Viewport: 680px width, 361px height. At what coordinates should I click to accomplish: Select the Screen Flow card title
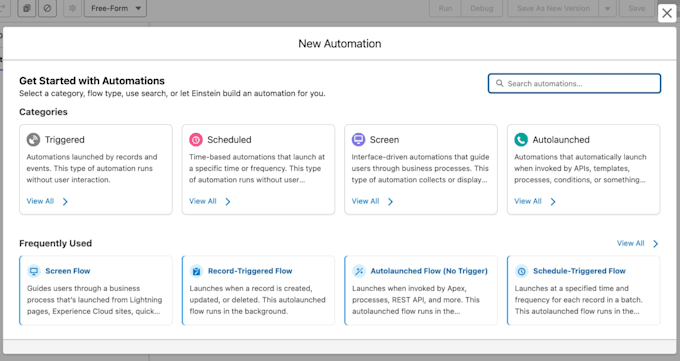click(x=68, y=271)
